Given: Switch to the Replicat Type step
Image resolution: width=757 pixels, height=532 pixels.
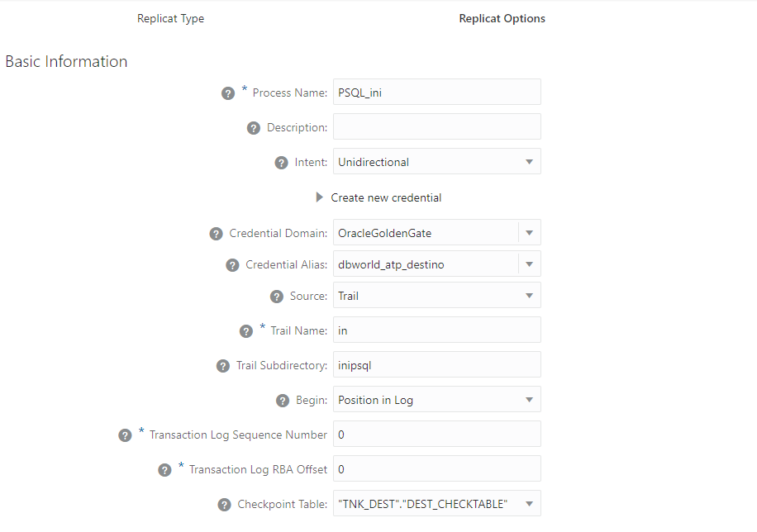Looking at the screenshot, I should coord(170,18).
